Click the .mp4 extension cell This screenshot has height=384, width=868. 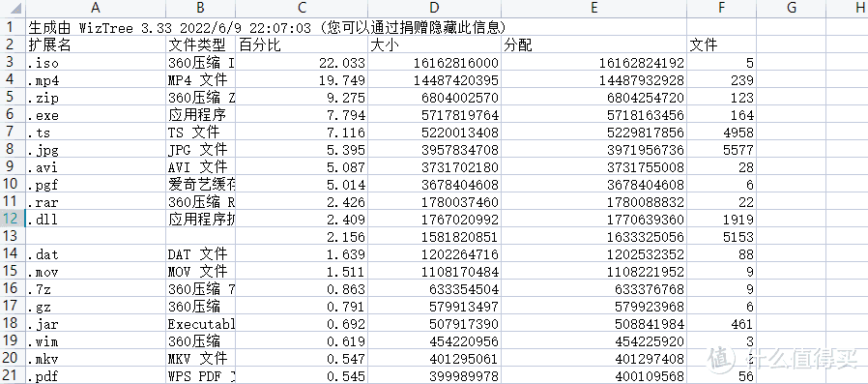click(x=96, y=79)
